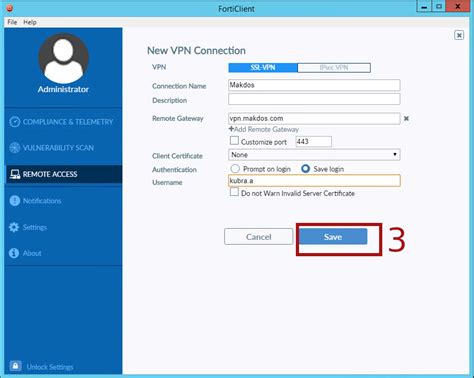This screenshot has height=378, width=474.
Task: Open the File menu
Action: pyautogui.click(x=12, y=22)
